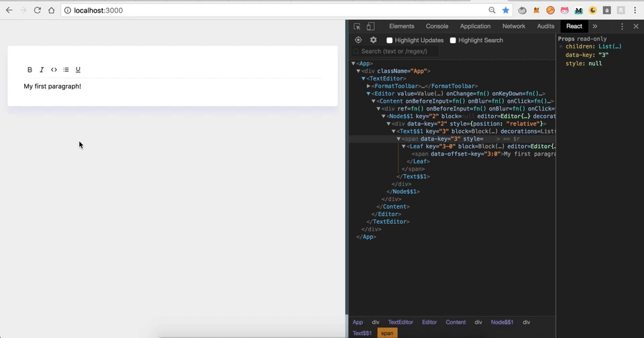Collapse the div className App node
Image resolution: width=644 pixels, height=338 pixels.
pos(358,71)
